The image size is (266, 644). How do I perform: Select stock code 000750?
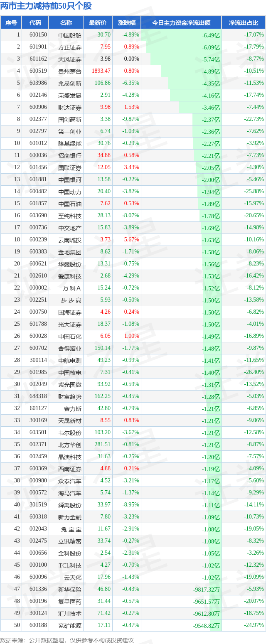pyautogui.click(x=38, y=312)
